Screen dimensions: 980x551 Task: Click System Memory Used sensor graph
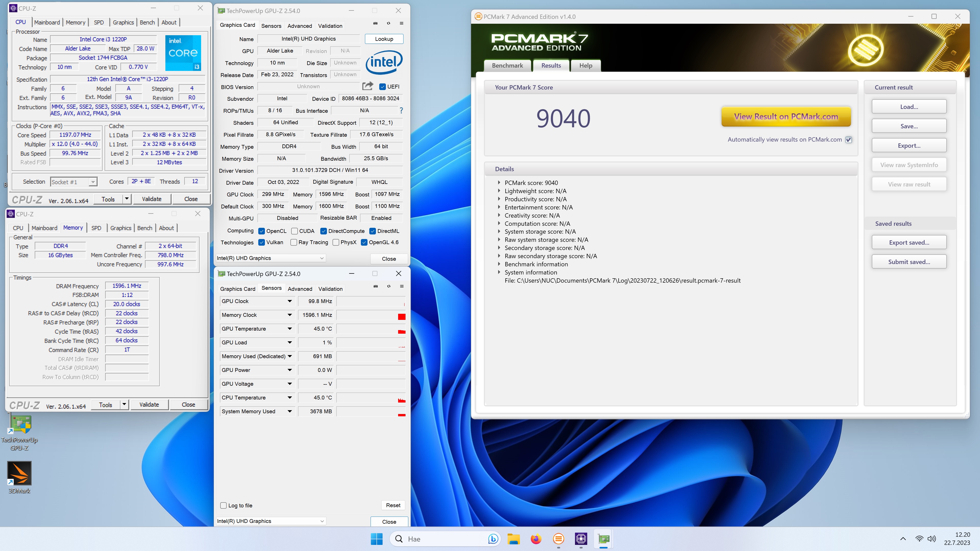371,411
